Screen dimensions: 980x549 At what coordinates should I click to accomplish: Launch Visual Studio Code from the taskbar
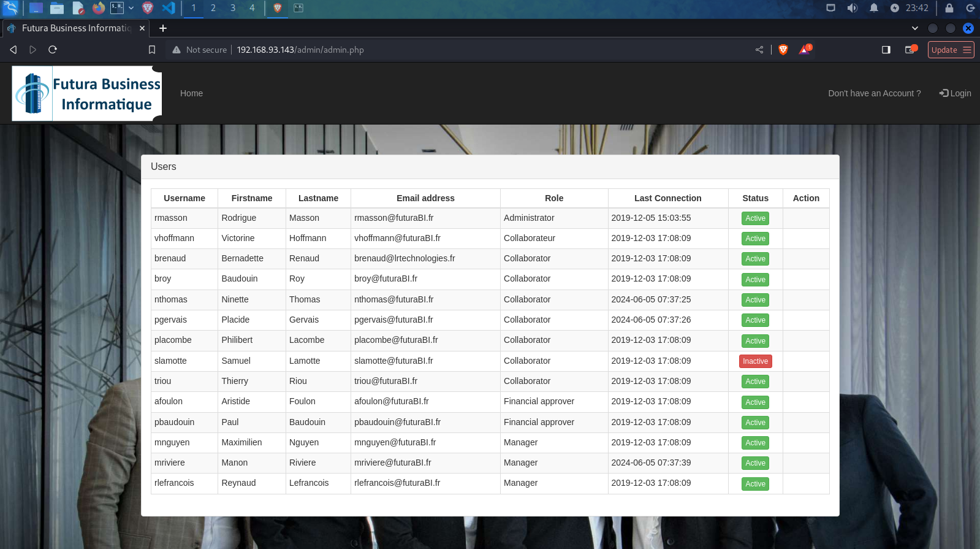169,8
